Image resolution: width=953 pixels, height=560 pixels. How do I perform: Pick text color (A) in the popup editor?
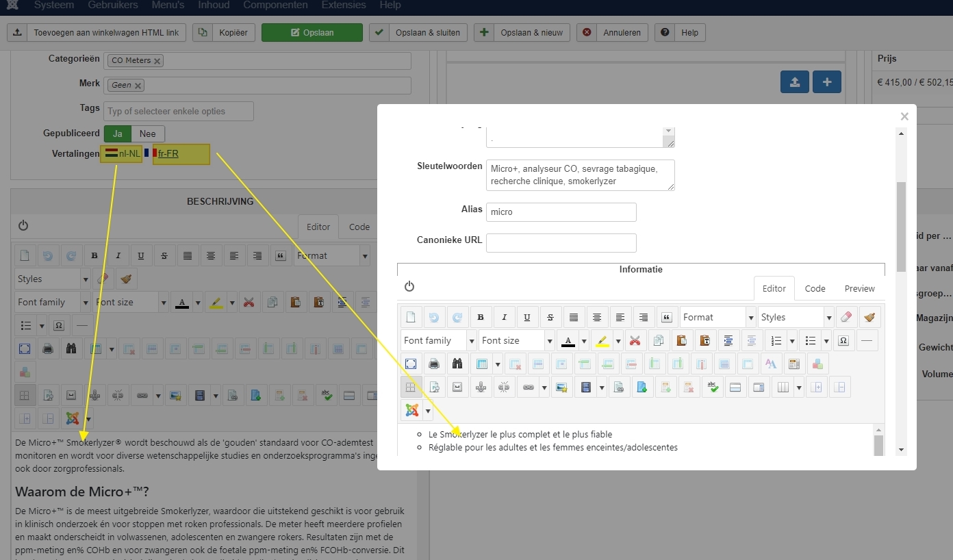point(567,340)
